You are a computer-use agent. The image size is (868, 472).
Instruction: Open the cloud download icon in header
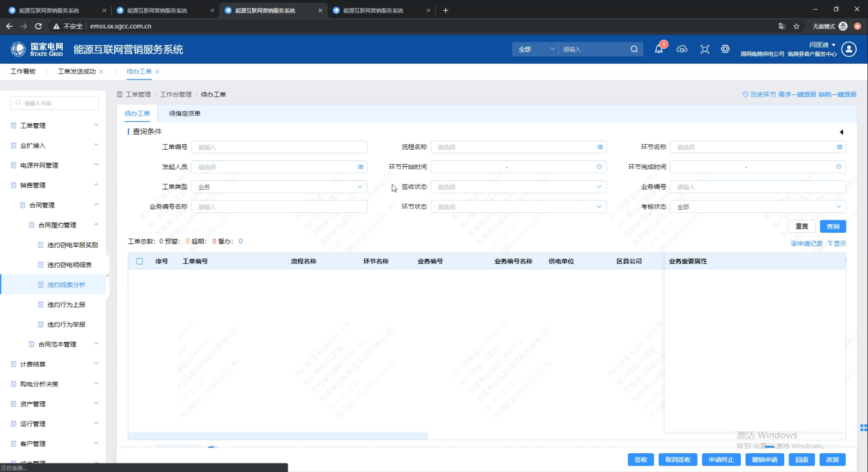click(682, 49)
